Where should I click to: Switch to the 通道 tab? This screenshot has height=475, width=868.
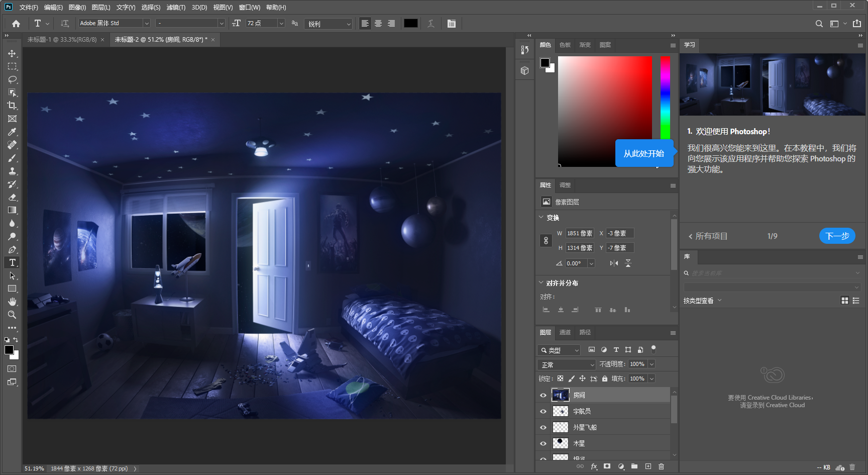565,332
